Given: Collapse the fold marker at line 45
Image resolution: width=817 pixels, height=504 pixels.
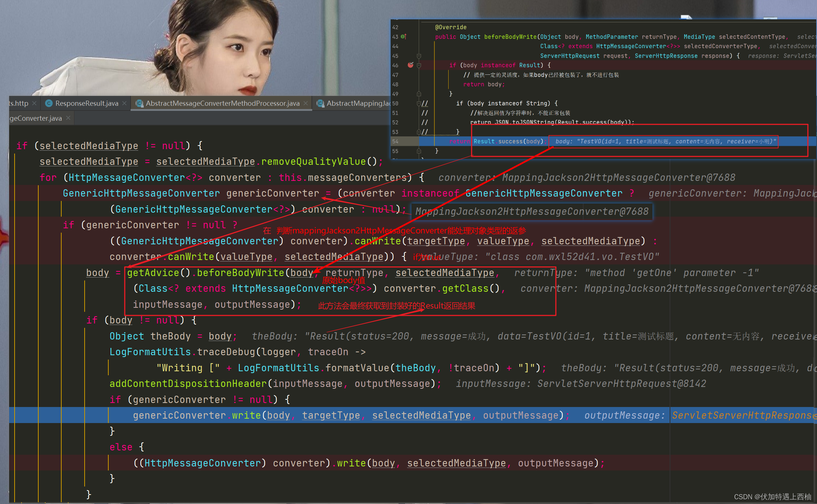Looking at the screenshot, I should (419, 56).
